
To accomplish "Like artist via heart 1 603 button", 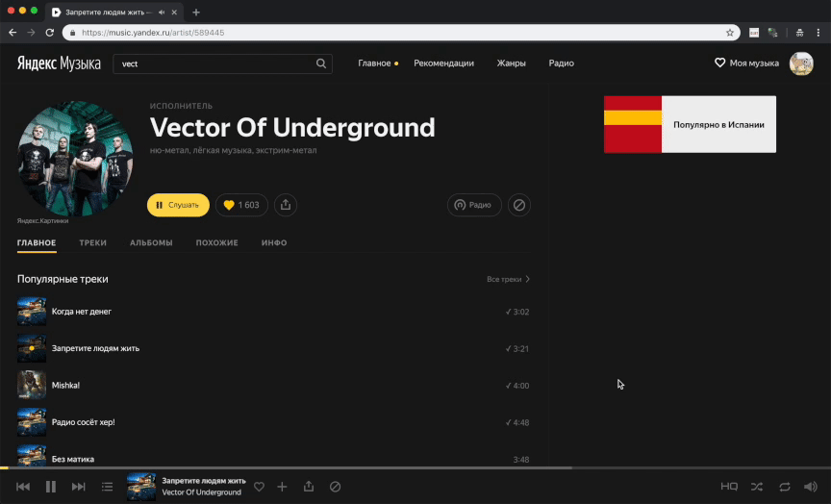I will [x=241, y=205].
